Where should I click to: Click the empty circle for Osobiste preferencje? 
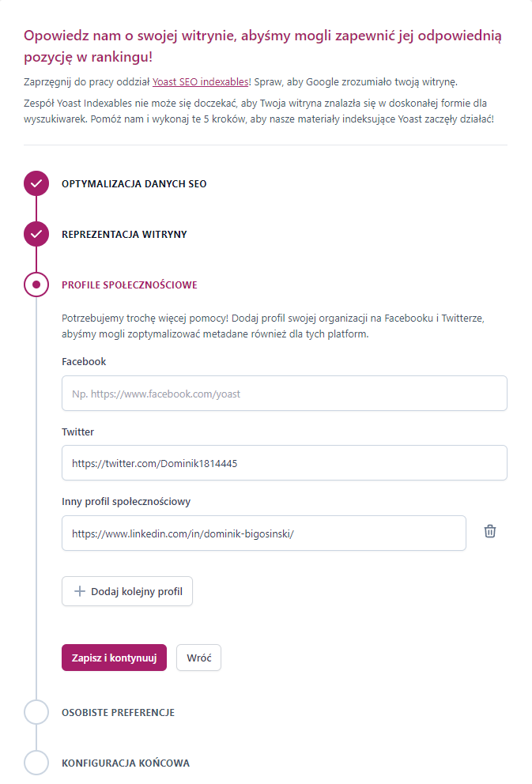(x=36, y=712)
